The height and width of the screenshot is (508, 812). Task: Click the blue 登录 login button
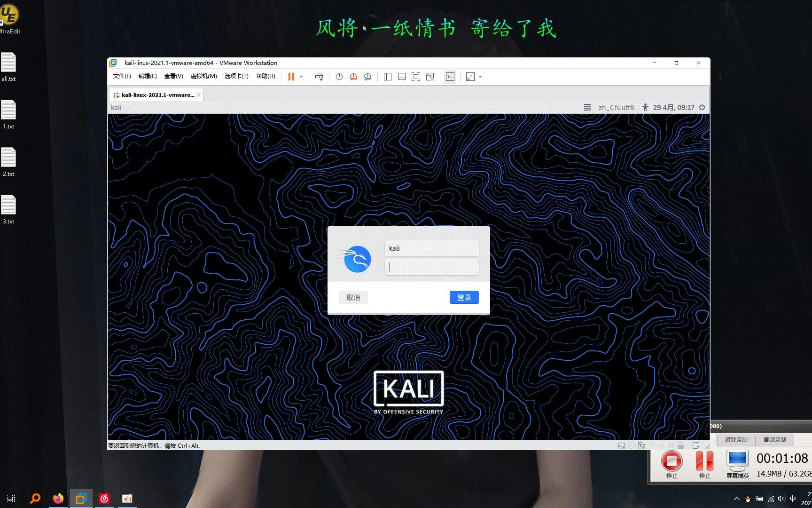464,297
